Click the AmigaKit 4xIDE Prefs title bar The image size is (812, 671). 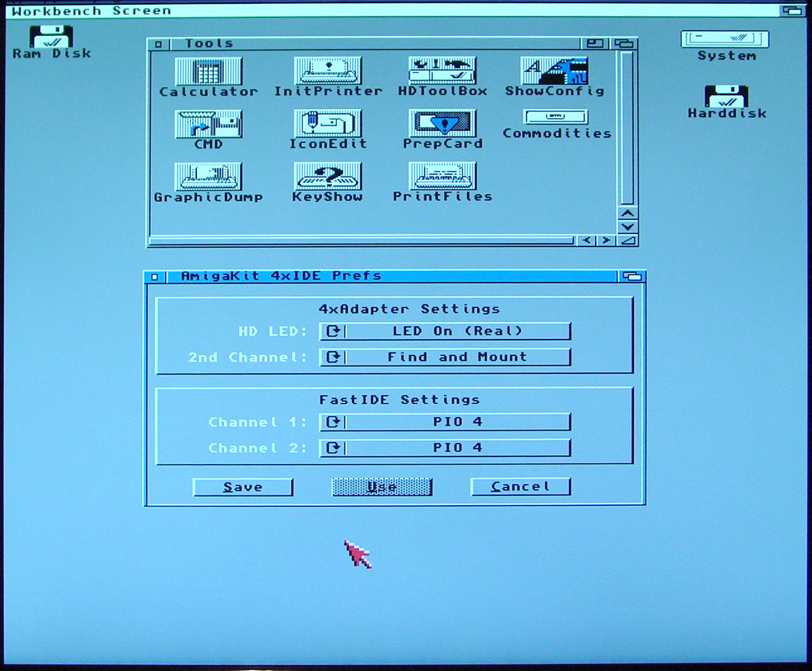pos(392,276)
